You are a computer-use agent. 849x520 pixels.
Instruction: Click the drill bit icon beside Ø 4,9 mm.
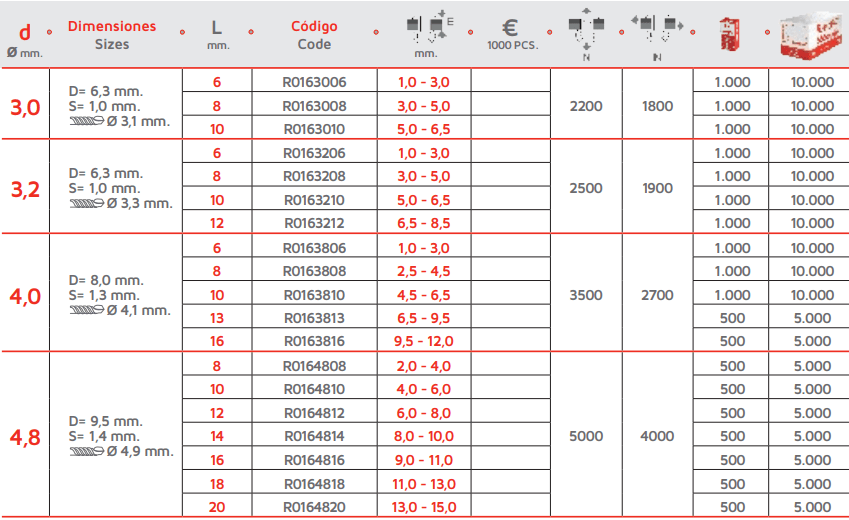87,451
